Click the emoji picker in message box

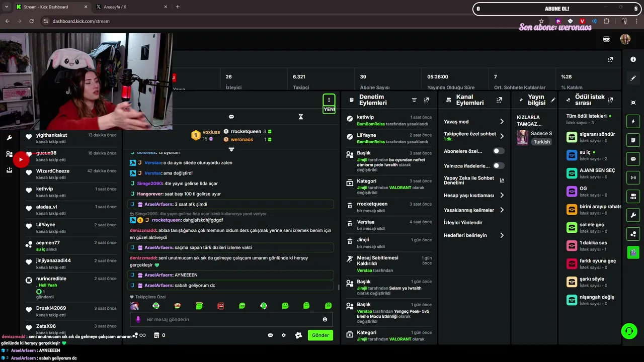point(325,319)
